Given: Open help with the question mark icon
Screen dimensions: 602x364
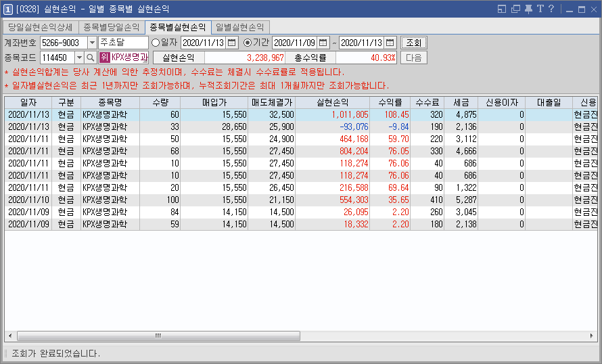Looking at the screenshot, I should click(x=551, y=9).
